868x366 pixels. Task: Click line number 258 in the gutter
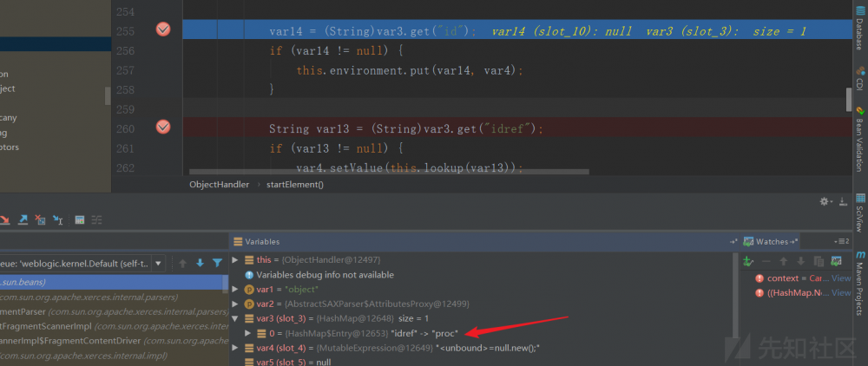click(124, 89)
